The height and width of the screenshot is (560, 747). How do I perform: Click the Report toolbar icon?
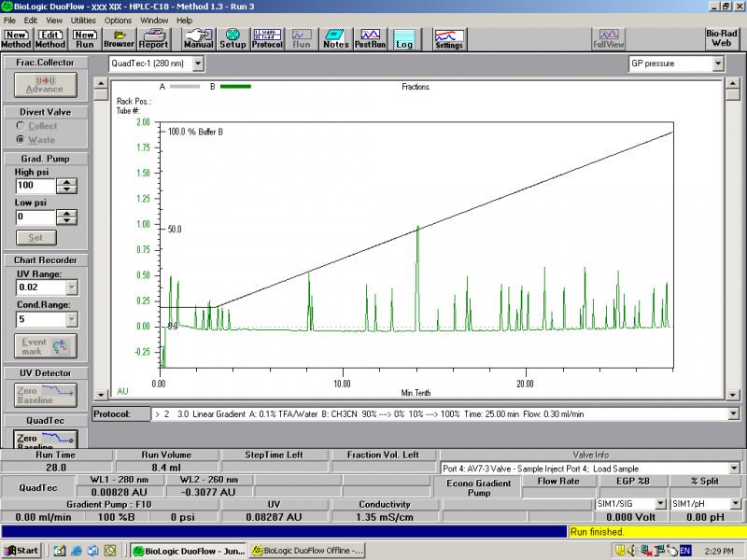[x=153, y=38]
